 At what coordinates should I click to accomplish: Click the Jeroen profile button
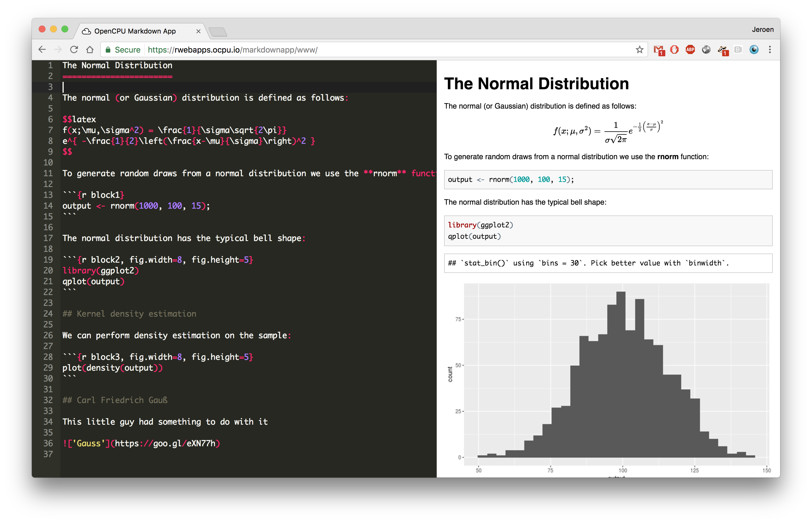pyautogui.click(x=763, y=30)
